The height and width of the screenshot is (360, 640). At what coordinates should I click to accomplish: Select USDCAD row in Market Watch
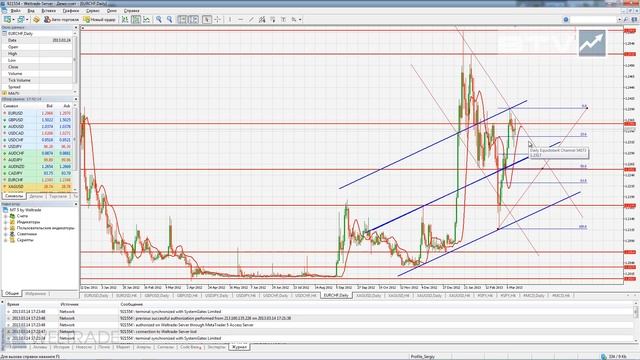(x=37, y=133)
